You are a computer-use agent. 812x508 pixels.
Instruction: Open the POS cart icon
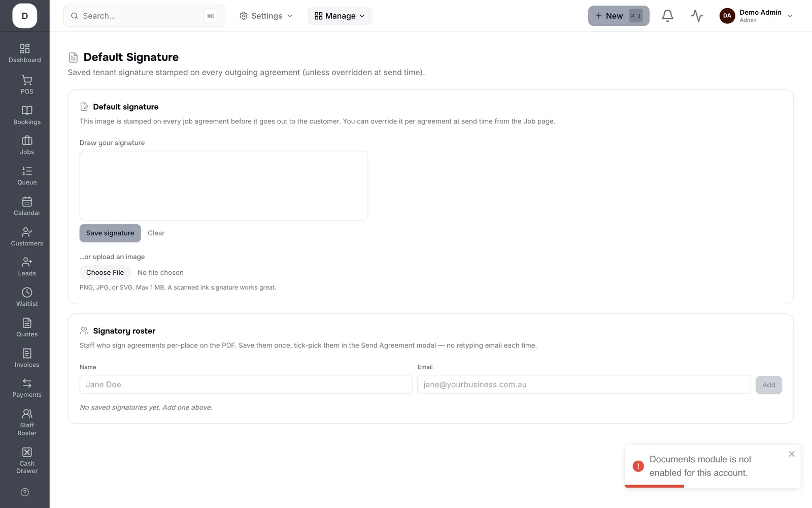pyautogui.click(x=27, y=80)
